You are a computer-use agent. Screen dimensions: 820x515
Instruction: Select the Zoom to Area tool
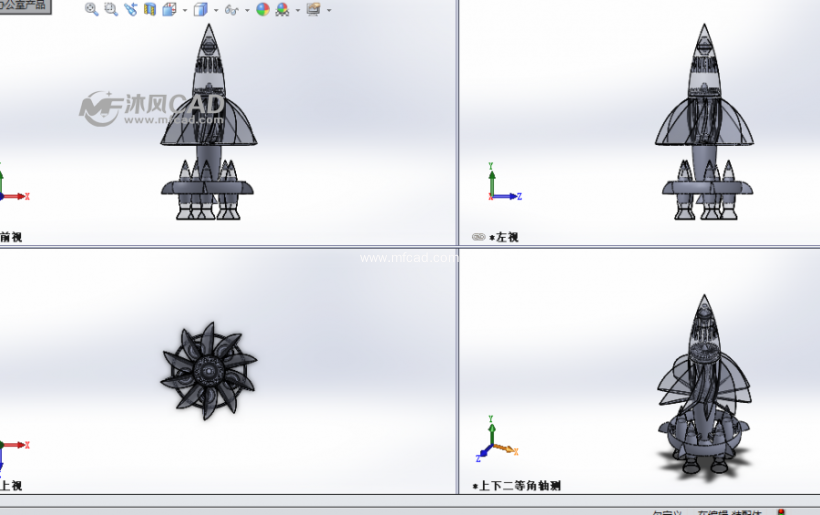(111, 9)
